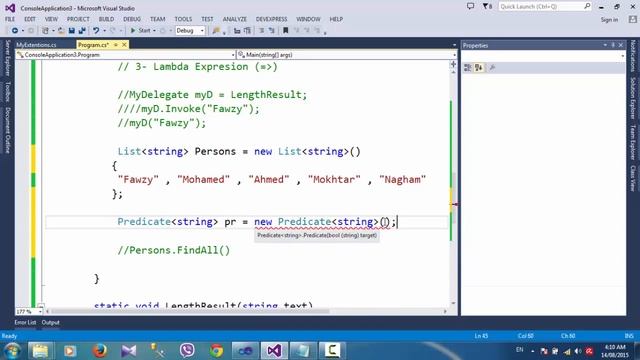Screen dimensions: 640x360
Task: Open Firefox from the taskbar
Action: click(99, 351)
